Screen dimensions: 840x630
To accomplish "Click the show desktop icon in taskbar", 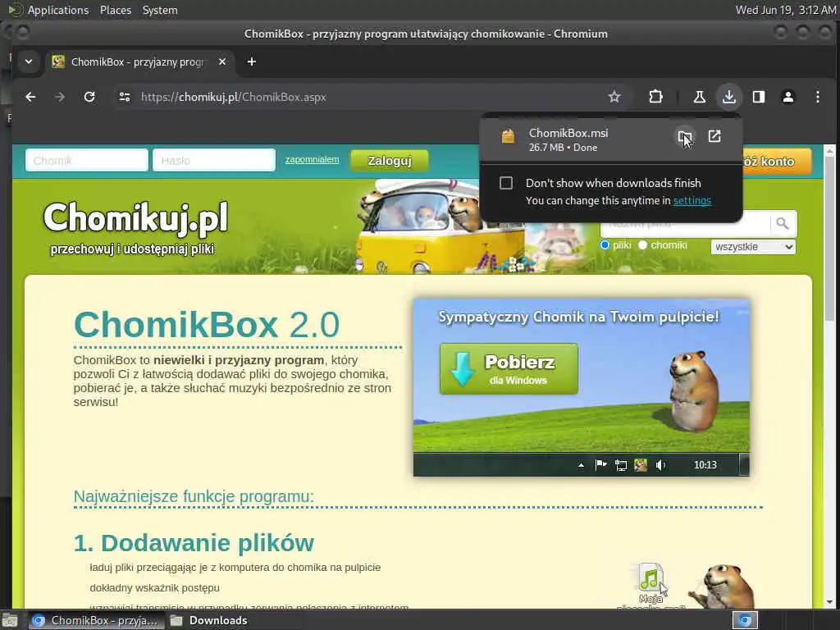I will click(x=10, y=620).
